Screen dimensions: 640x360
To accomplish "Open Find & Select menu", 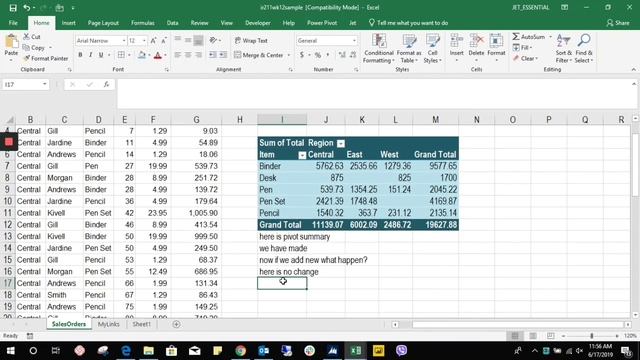I will (x=584, y=49).
